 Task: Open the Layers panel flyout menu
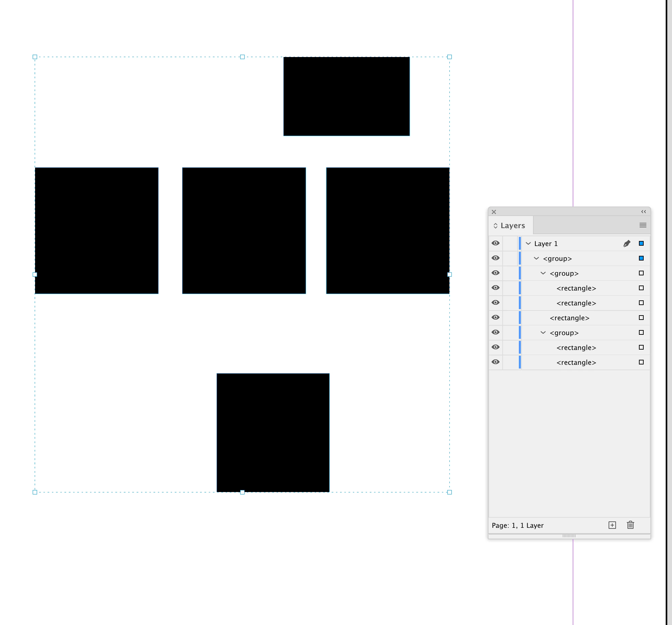(643, 225)
